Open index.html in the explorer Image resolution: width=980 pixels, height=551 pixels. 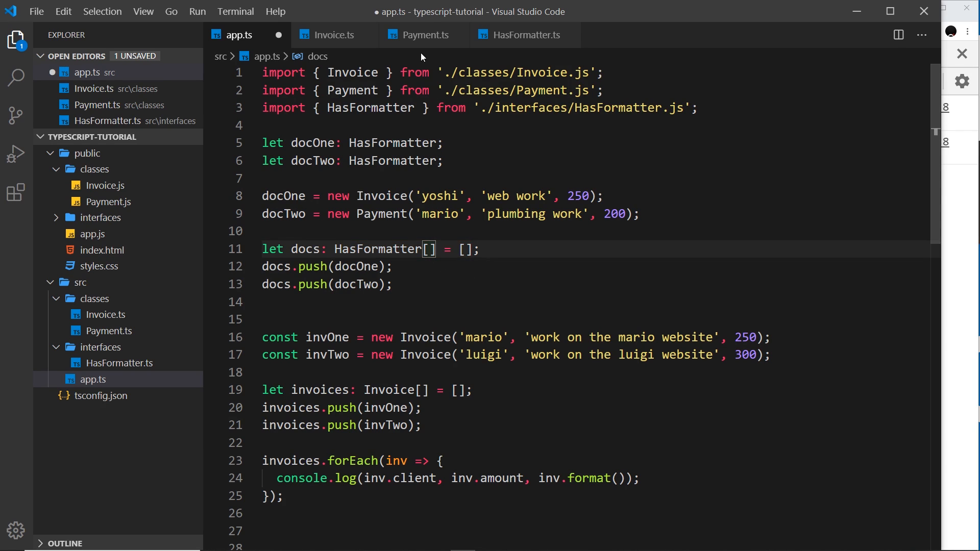[102, 251]
